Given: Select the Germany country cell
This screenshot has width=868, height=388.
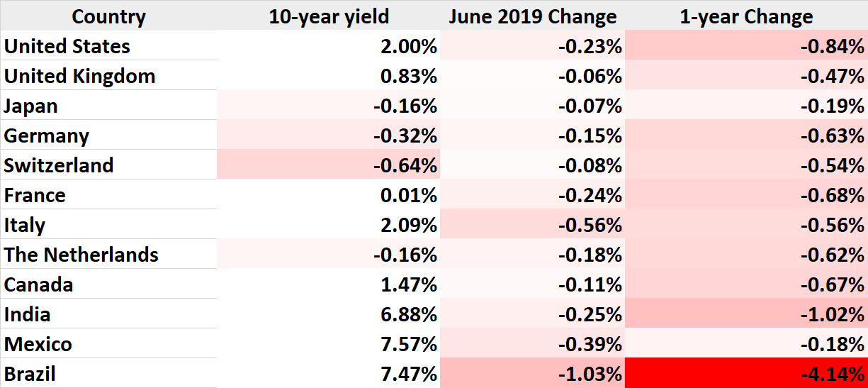Looking at the screenshot, I should (x=47, y=136).
